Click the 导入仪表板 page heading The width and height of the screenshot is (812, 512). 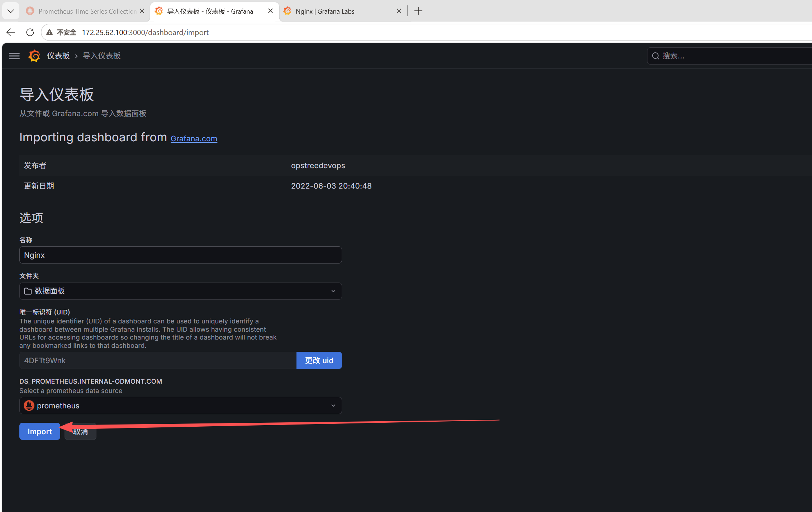57,95
